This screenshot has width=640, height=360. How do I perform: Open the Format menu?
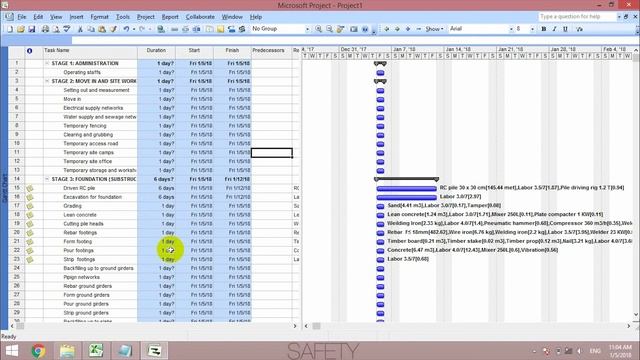99,17
